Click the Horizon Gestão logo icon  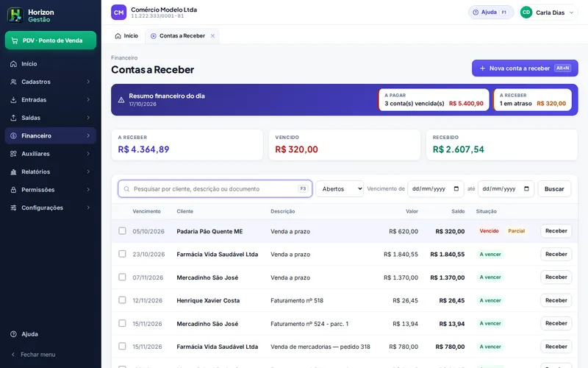point(15,15)
